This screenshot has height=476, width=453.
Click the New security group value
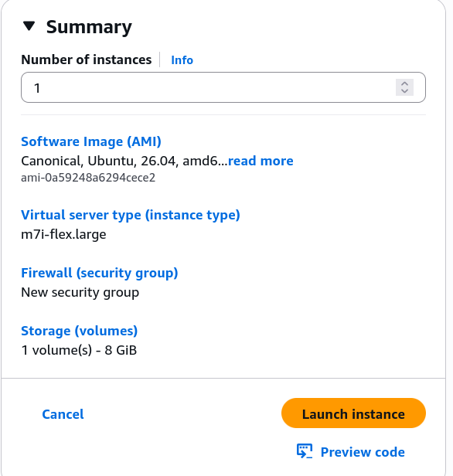[80, 292]
